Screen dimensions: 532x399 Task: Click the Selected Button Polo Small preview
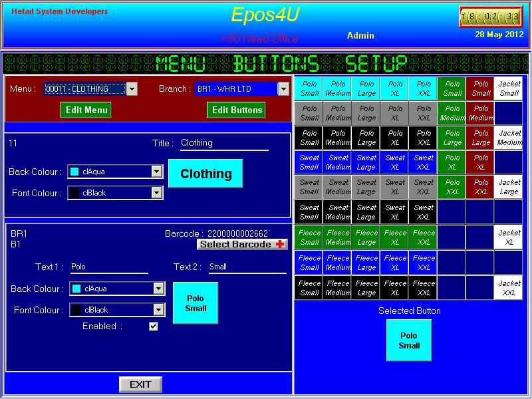pyautogui.click(x=409, y=340)
